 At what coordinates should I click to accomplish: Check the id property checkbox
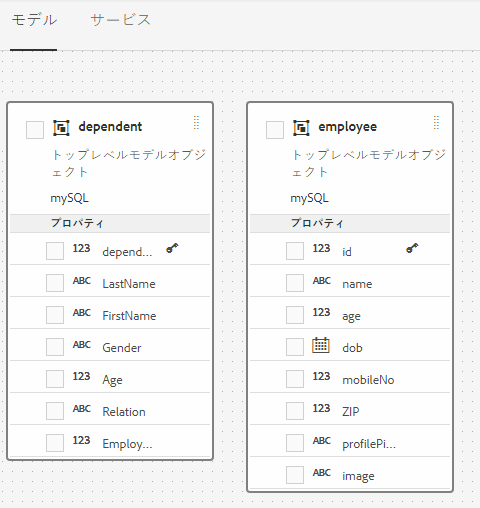click(295, 251)
